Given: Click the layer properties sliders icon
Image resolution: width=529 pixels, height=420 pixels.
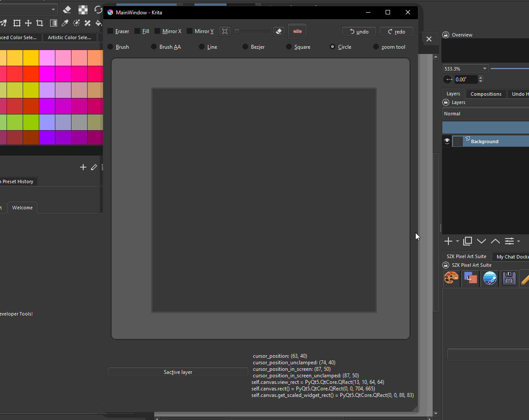Looking at the screenshot, I should pyautogui.click(x=509, y=241).
